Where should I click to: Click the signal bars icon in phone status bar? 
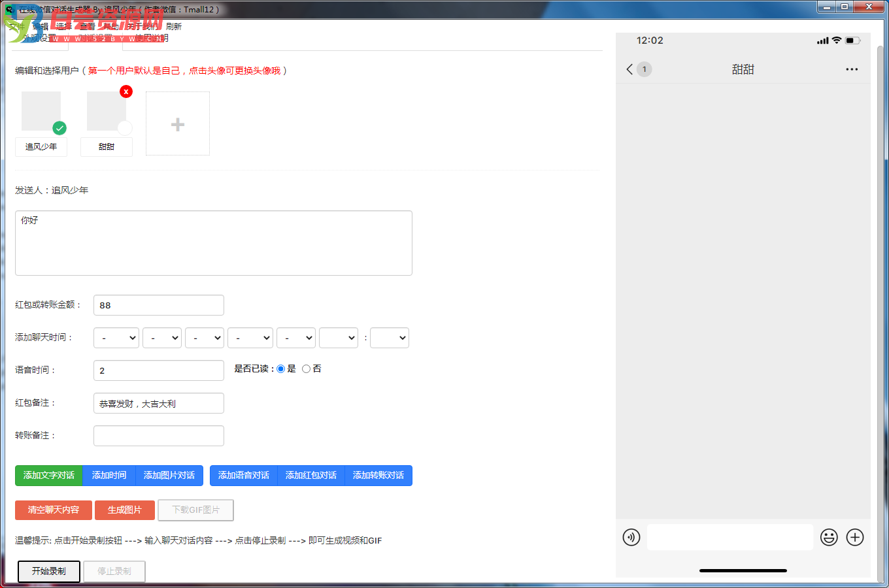(823, 41)
